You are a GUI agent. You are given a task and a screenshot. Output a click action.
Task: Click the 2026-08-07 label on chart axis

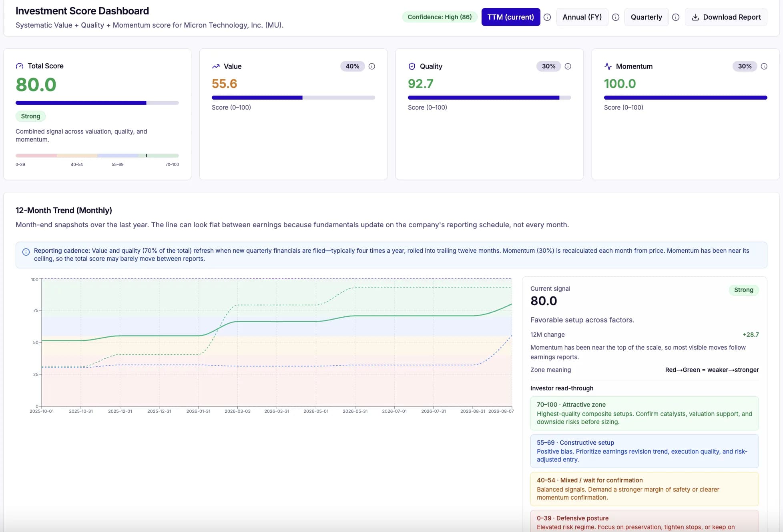tap(501, 411)
